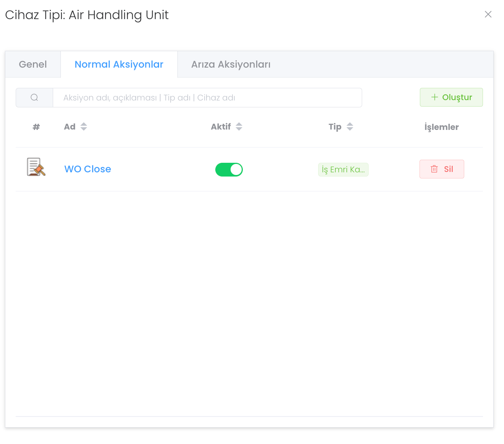Disable the Aktif toggle for WO Close
Image resolution: width=504 pixels, height=444 pixels.
[229, 170]
